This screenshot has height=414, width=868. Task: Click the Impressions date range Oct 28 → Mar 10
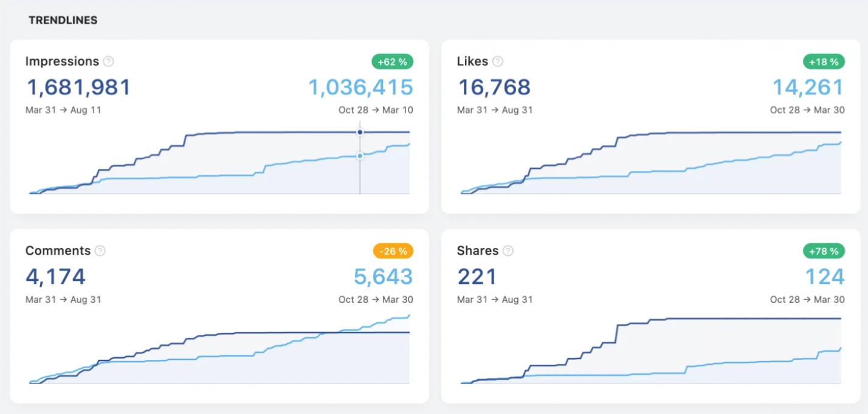(376, 110)
